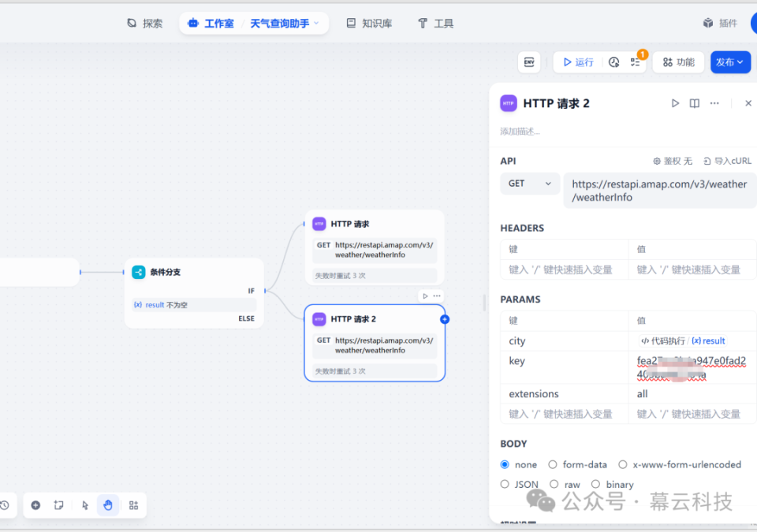Select the hand pan tool in bottom toolbar

pyautogui.click(x=108, y=505)
